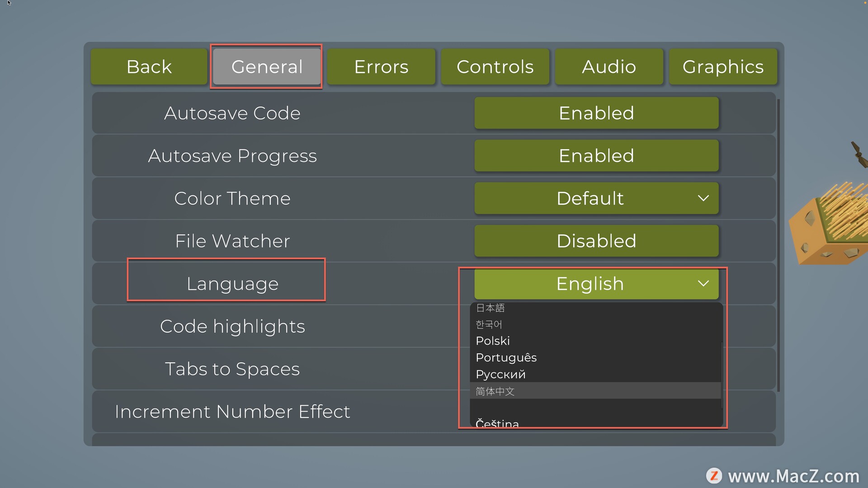Choose 日本語 from the language list
This screenshot has width=868, height=488.
click(x=491, y=308)
